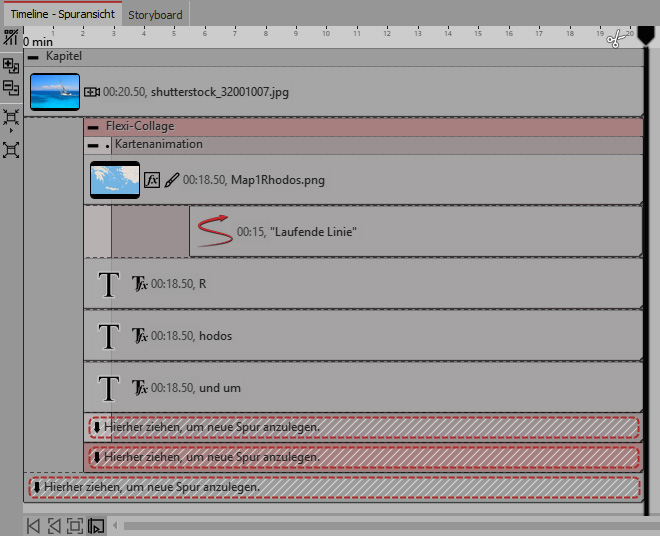Click new track drop zone inside Kartenanimation

tap(364, 427)
